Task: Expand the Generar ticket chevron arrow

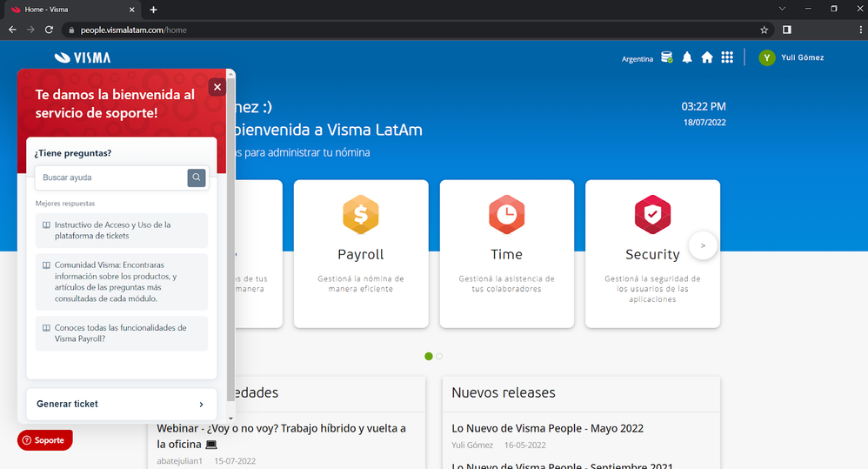Action: (202, 405)
